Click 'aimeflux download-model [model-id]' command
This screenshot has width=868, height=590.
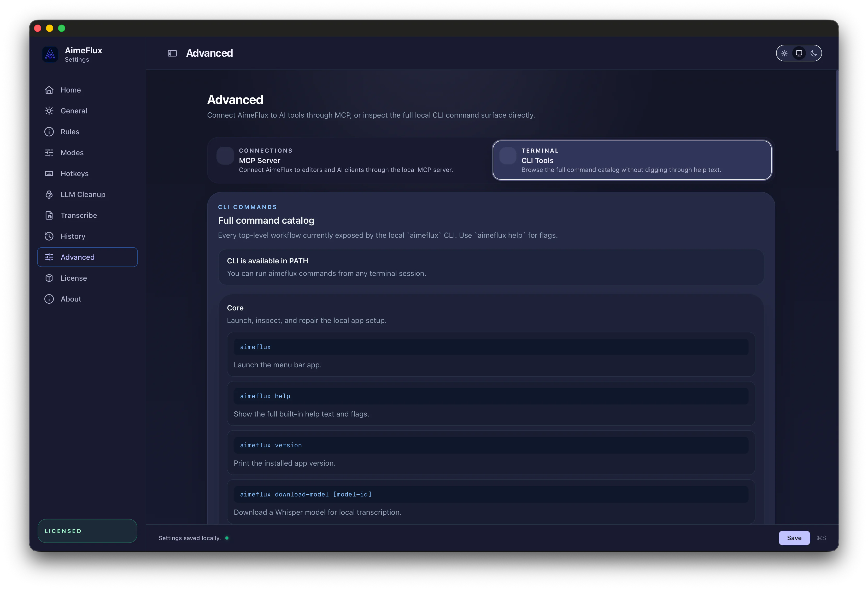[x=491, y=494]
